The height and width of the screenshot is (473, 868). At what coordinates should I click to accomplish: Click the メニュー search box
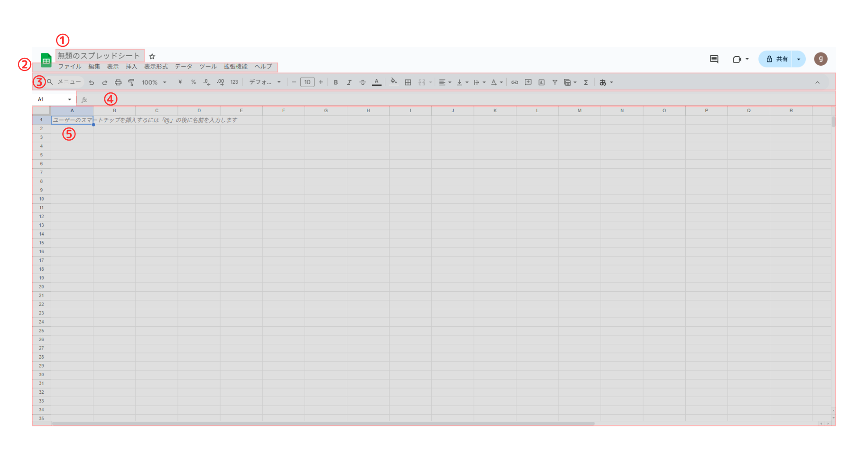[64, 82]
